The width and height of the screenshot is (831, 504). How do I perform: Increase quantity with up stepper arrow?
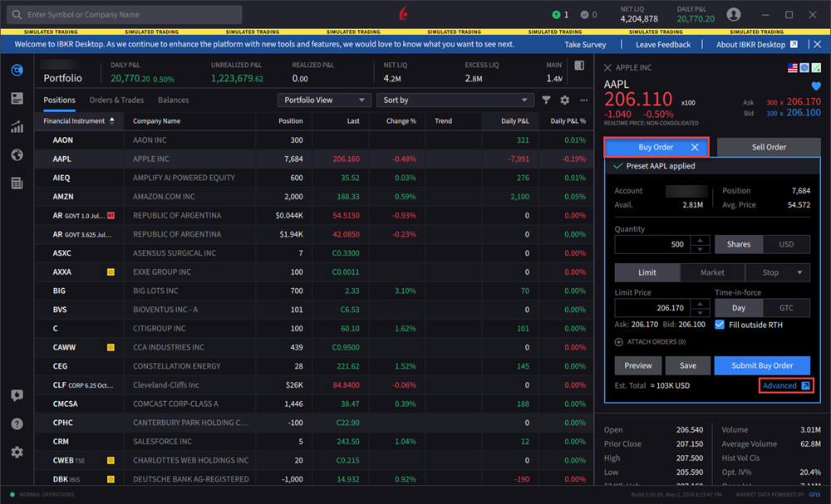click(x=700, y=240)
